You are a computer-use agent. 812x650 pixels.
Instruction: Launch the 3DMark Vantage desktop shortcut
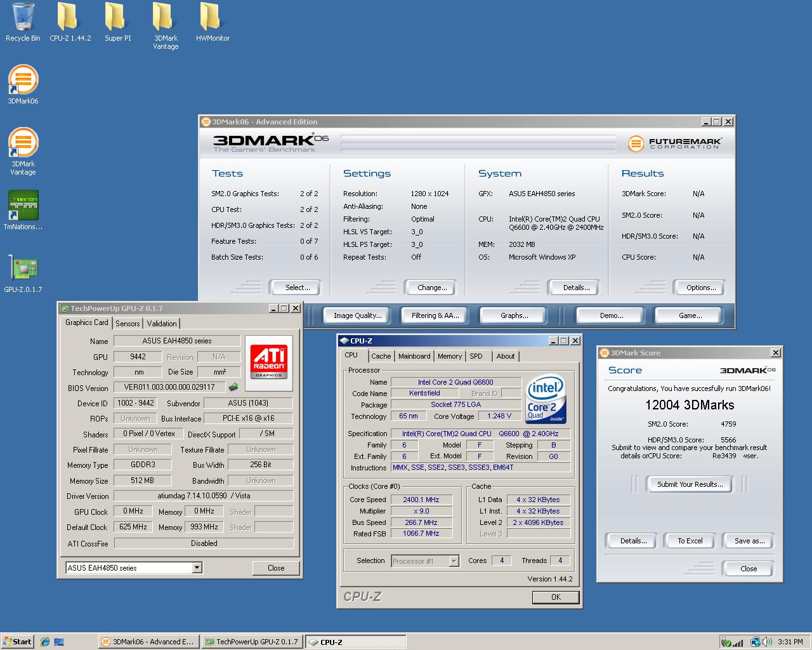(23, 152)
